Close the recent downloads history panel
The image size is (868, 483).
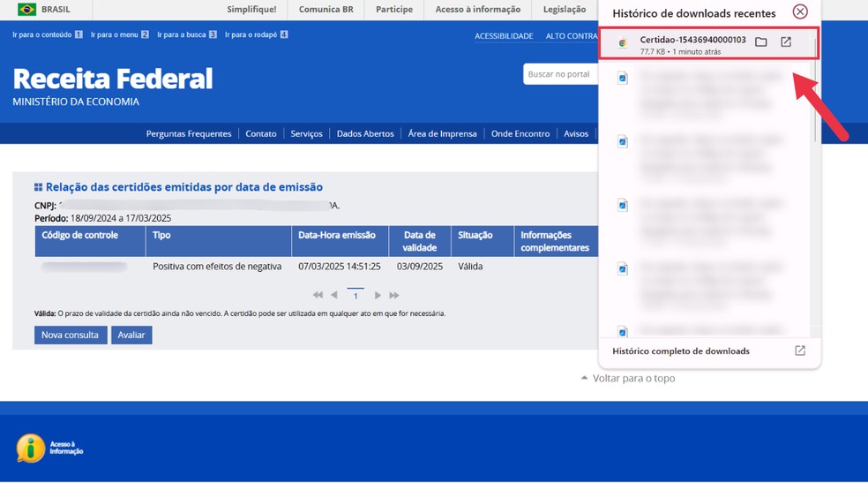(x=800, y=11)
